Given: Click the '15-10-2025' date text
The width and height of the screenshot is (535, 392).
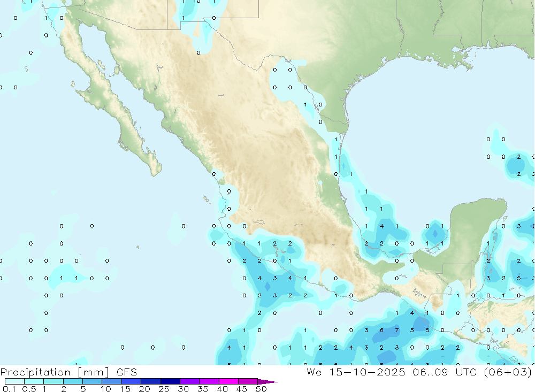Looking at the screenshot, I should [x=367, y=372].
